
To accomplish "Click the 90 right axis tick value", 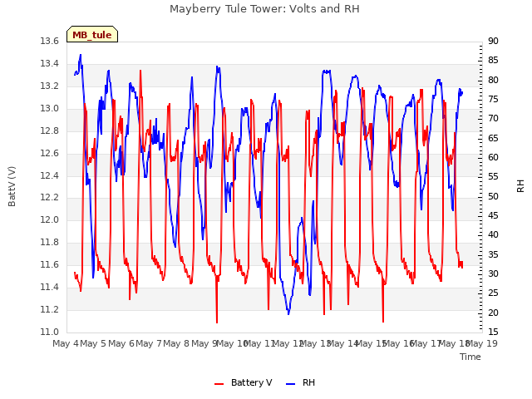I will click(x=493, y=42).
